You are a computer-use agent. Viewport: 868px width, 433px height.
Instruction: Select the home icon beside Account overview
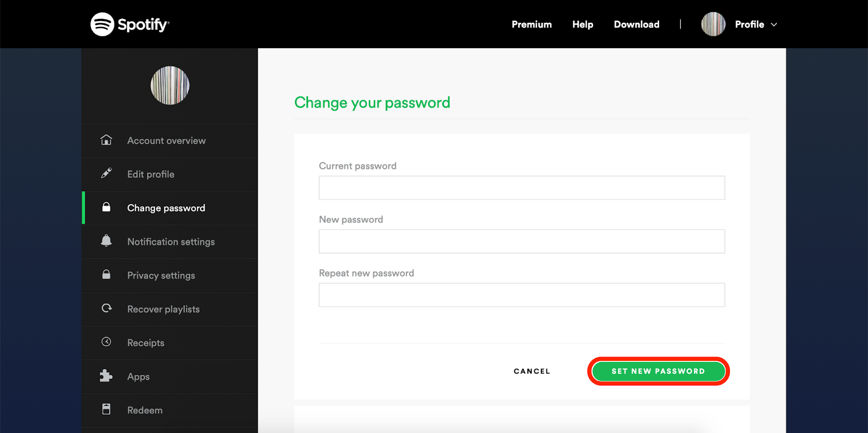coord(106,140)
